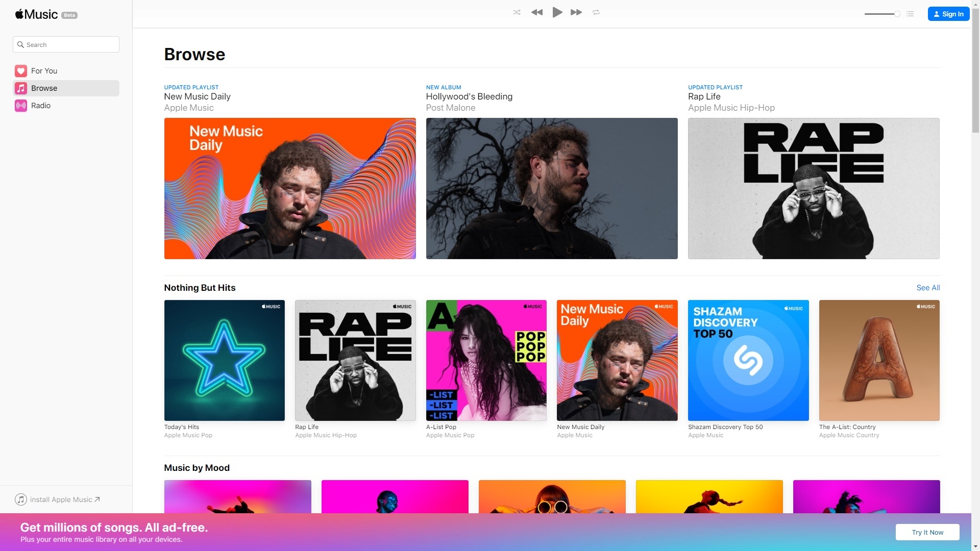
Task: Click the Sign In button
Action: [948, 14]
